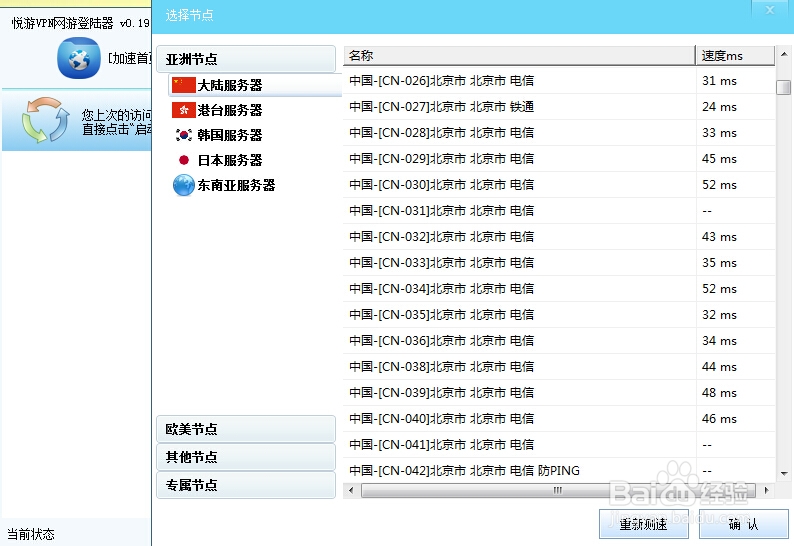Click the 确认 button
The width and height of the screenshot is (794, 546).
pyautogui.click(x=743, y=524)
